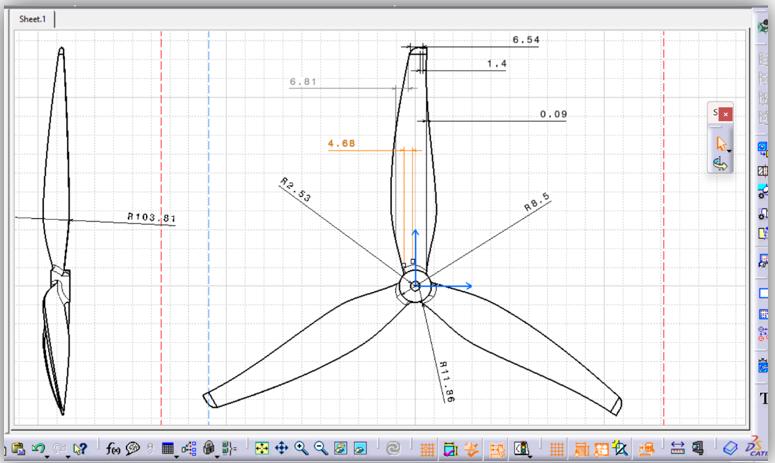Open the Formula f(x) tool

(x=113, y=449)
